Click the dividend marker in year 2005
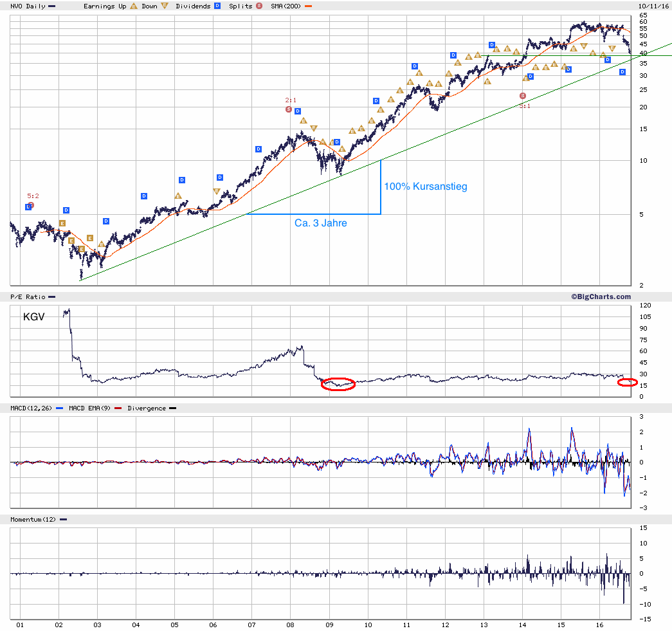This screenshot has height=631, width=672. point(182,179)
